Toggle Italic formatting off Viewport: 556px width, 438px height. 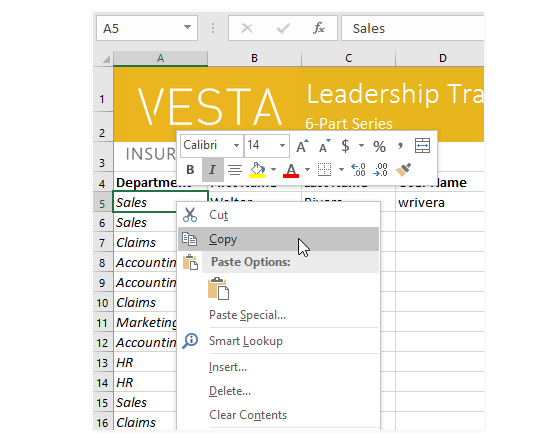212,170
